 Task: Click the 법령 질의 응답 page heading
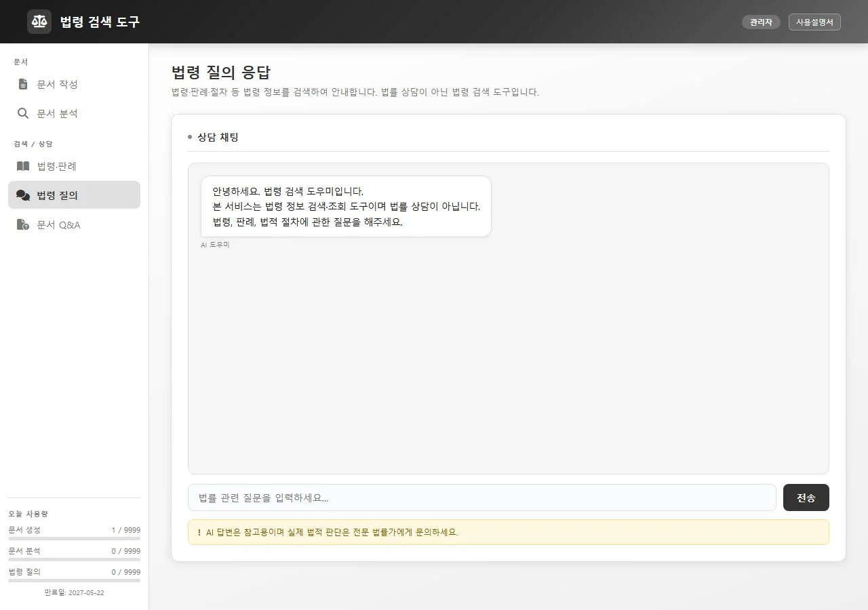pos(221,73)
